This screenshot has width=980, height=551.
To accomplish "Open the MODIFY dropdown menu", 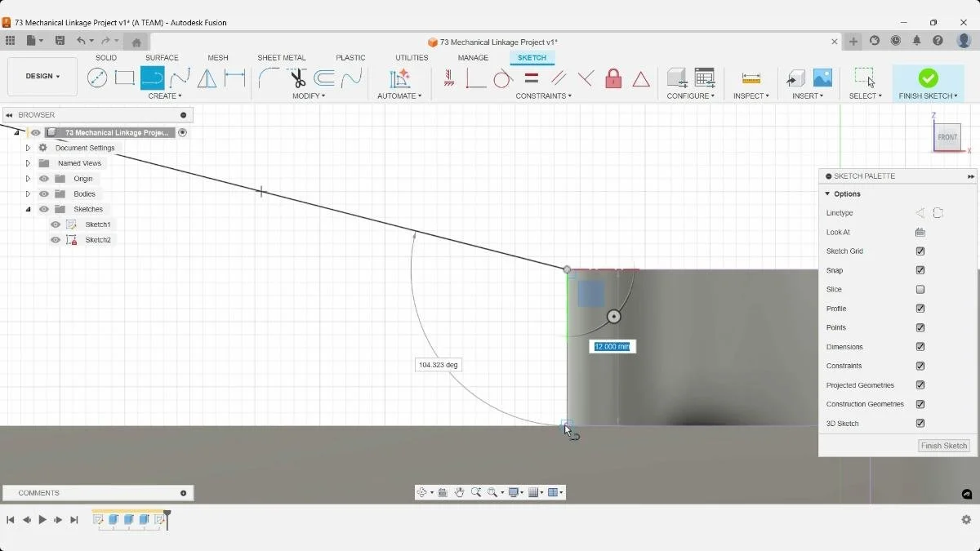I will coord(309,96).
